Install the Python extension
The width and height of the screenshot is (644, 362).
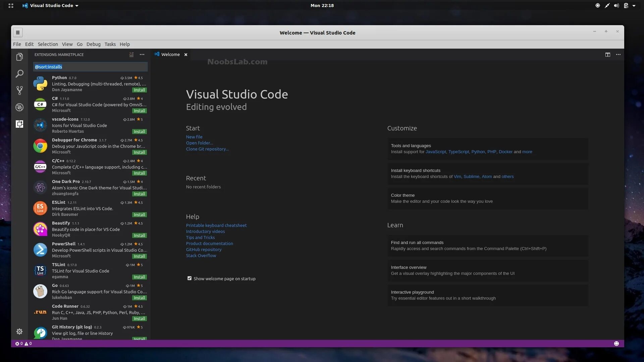[x=139, y=90]
